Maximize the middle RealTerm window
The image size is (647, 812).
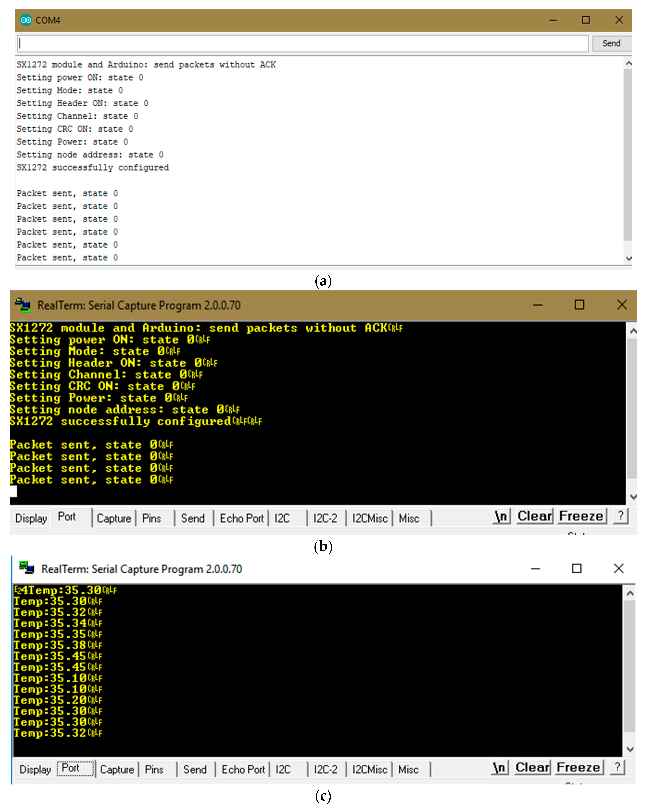coord(579,305)
